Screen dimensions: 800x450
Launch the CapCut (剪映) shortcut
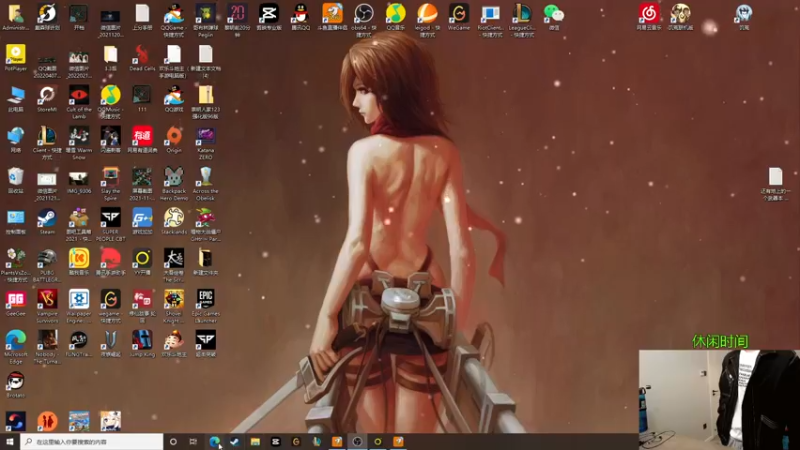(x=268, y=17)
